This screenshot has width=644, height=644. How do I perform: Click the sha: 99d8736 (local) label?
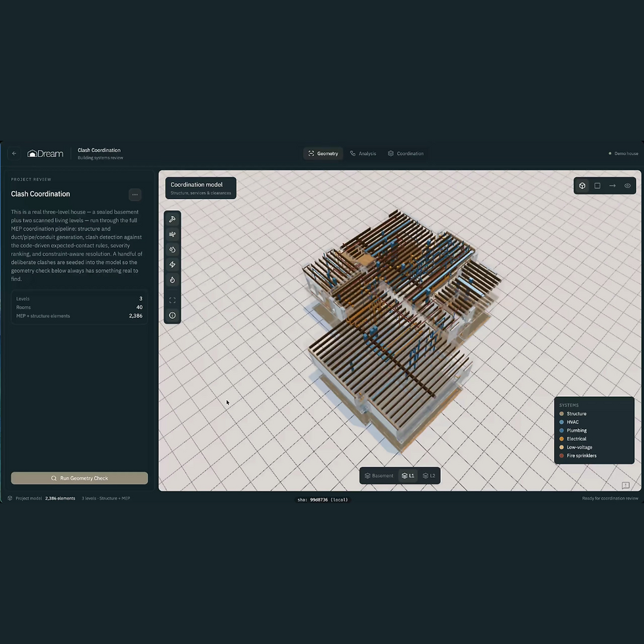pos(323,500)
